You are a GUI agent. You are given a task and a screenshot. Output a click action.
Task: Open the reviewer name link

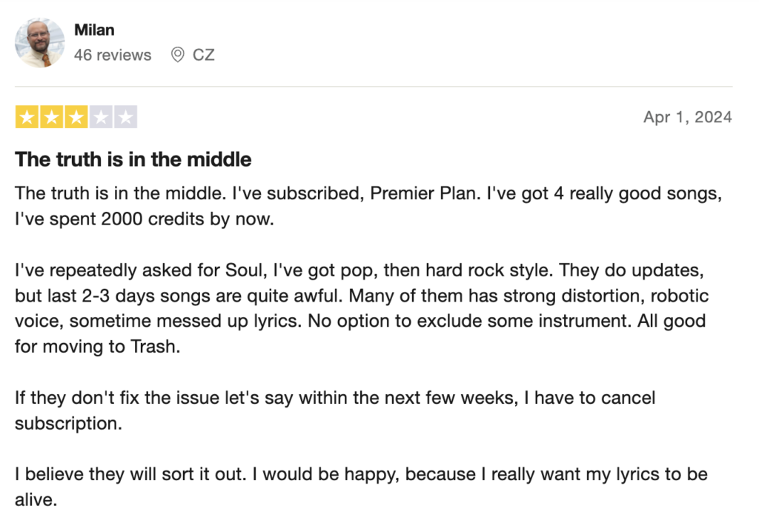[x=94, y=30]
